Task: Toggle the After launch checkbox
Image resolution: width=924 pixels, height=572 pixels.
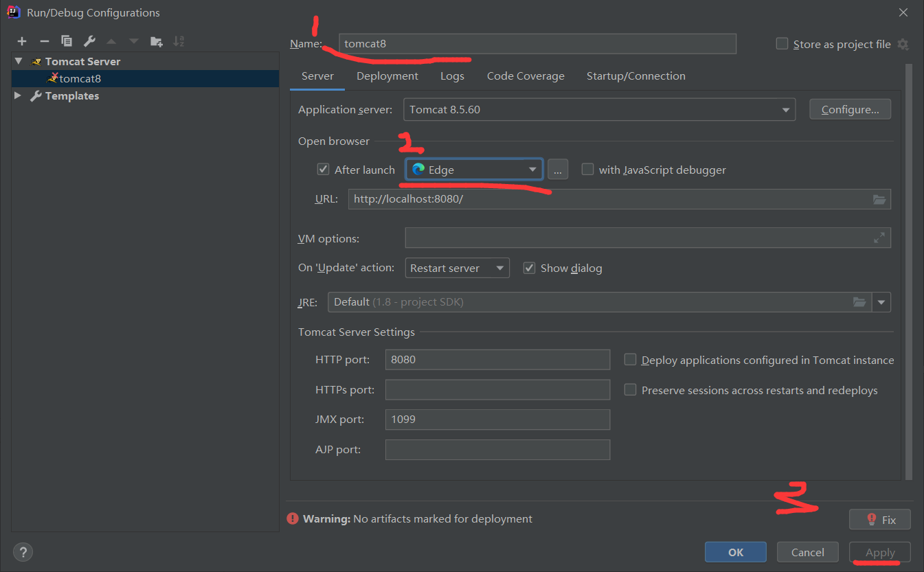Action: pyautogui.click(x=323, y=170)
